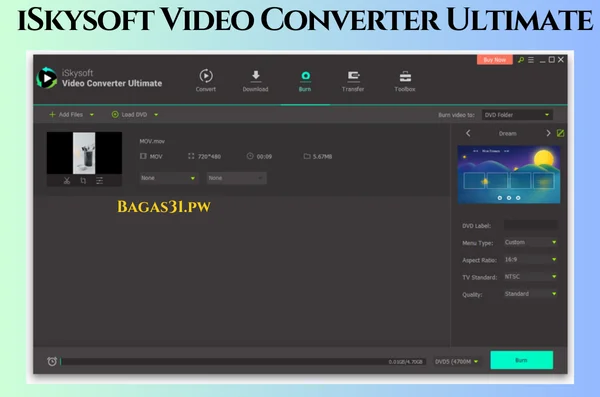Open DVD5 (4700M) disc type dropdown
The image size is (600, 397).
457,361
